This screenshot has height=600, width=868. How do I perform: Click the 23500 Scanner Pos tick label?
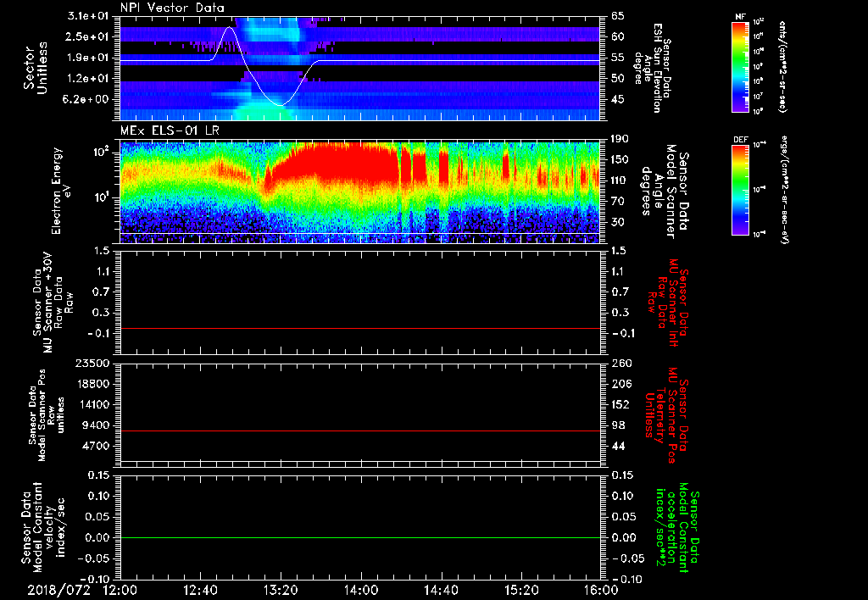(x=92, y=363)
